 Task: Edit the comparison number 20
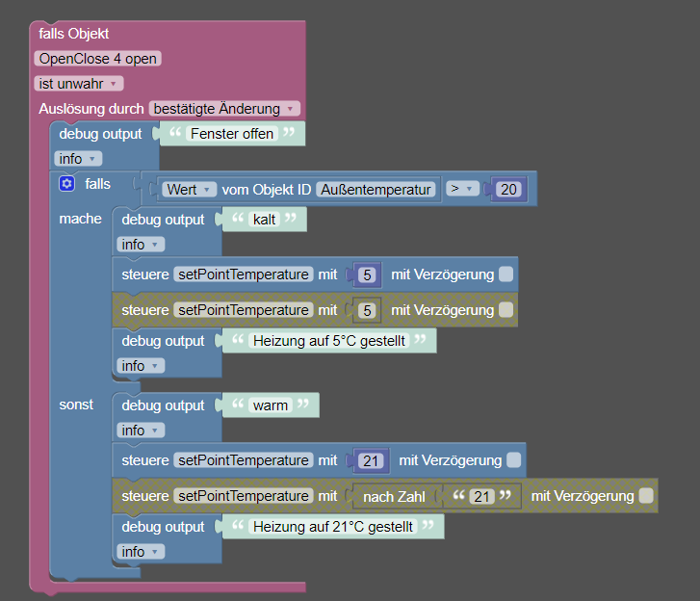click(x=508, y=190)
